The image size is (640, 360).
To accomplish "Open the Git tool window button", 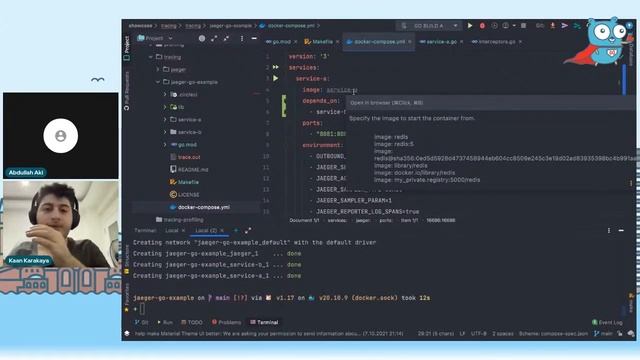I will tap(142, 322).
